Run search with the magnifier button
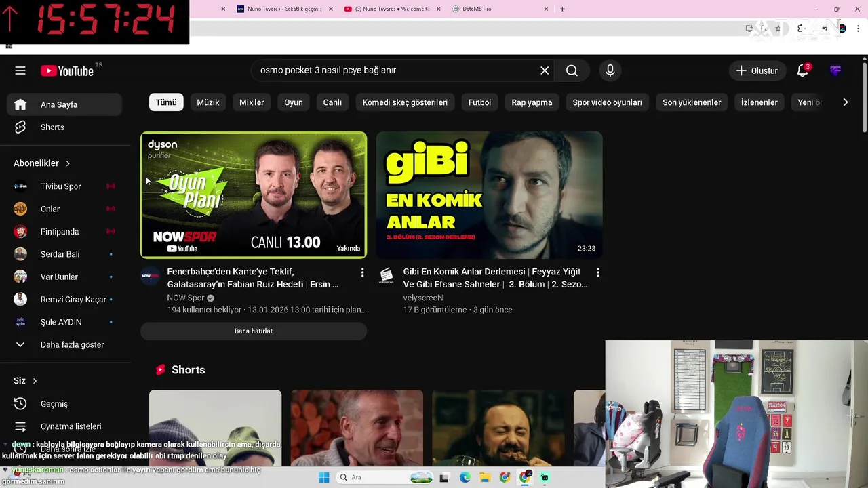Viewport: 868px width, 488px height. [572, 70]
